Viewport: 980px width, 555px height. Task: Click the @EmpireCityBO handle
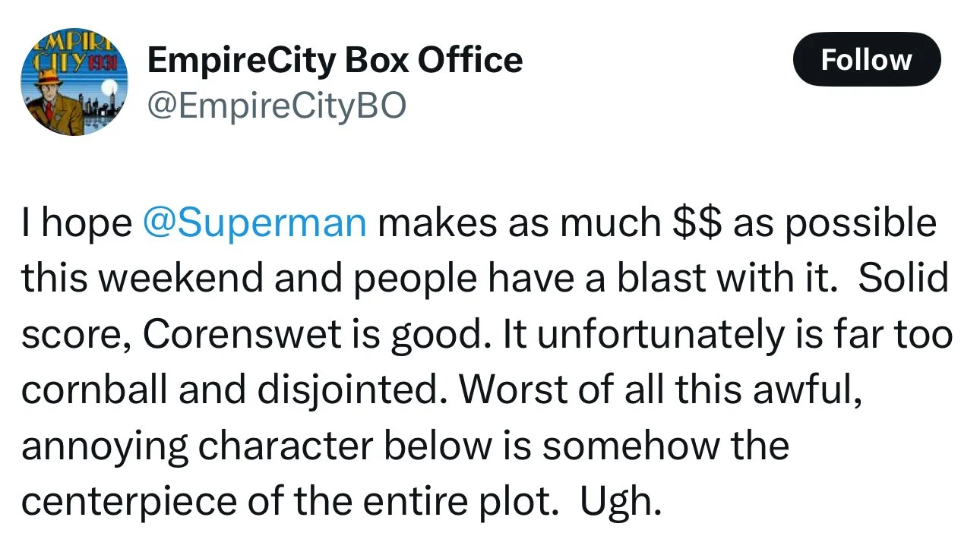pos(277,106)
